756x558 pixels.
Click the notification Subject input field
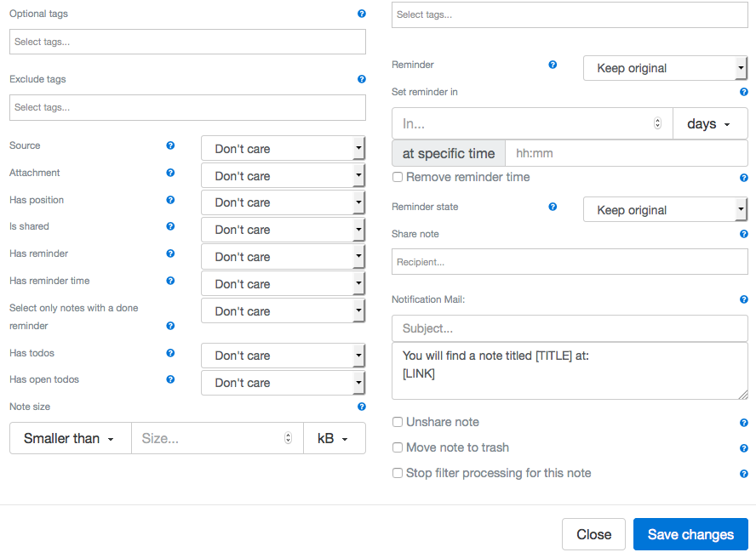click(570, 328)
